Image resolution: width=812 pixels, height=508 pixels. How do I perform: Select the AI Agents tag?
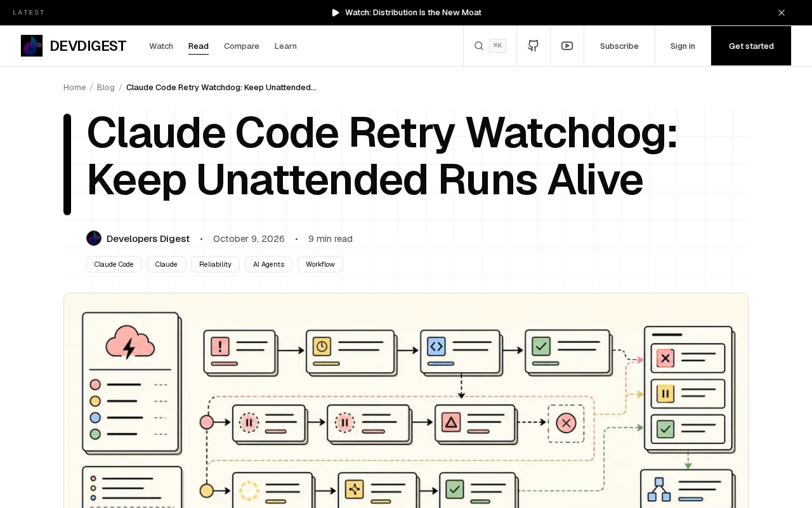[268, 264]
